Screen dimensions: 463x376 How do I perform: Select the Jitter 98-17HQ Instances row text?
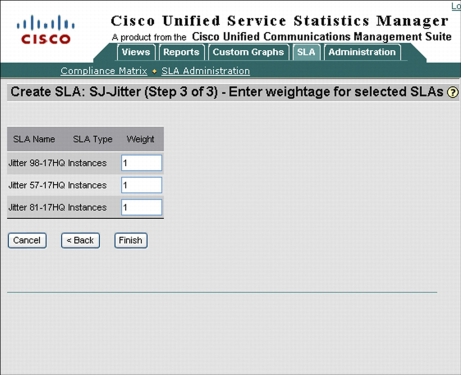(57, 163)
